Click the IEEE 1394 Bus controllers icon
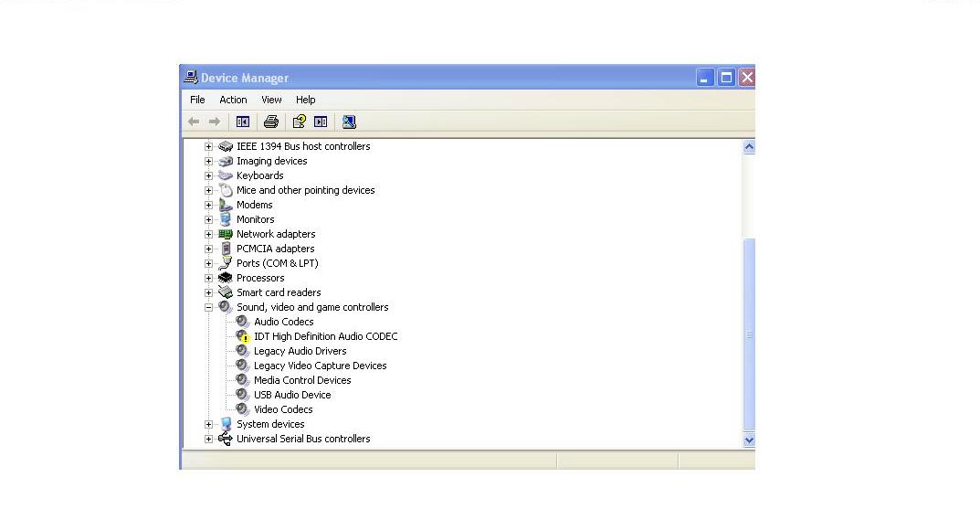Viewport: 980px width, 509px height. pos(226,146)
